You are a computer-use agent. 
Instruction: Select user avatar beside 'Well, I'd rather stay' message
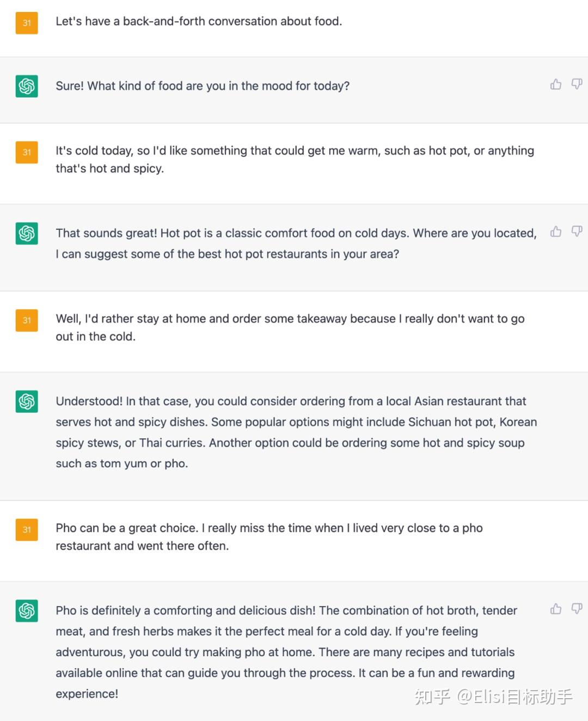coord(27,320)
